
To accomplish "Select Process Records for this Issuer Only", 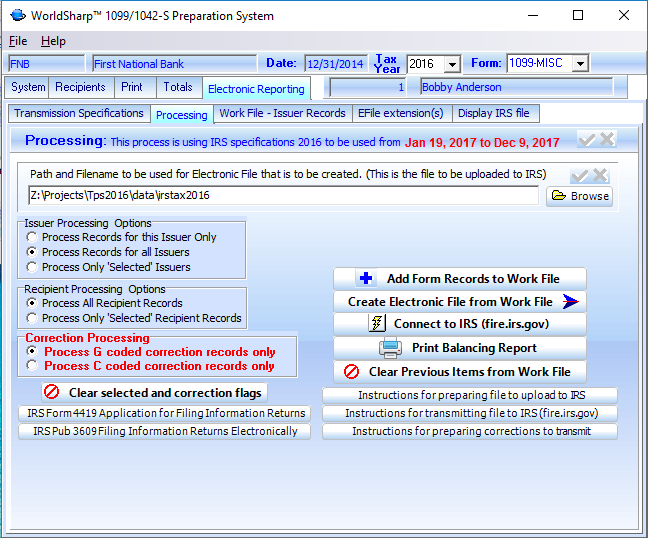I will tap(33, 238).
